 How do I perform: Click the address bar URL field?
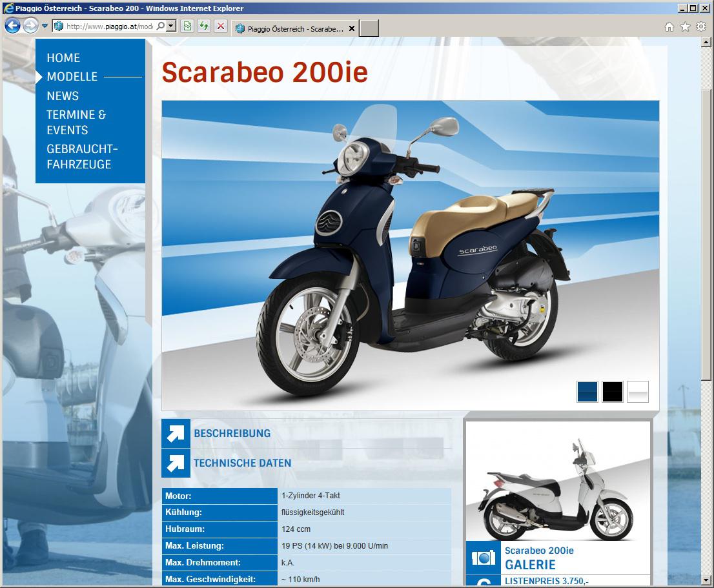(109, 26)
